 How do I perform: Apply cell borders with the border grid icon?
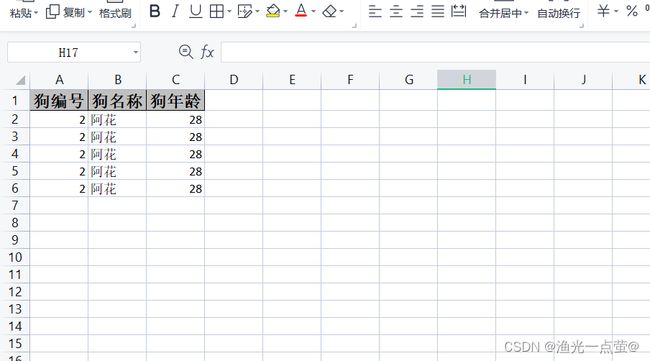[216, 11]
